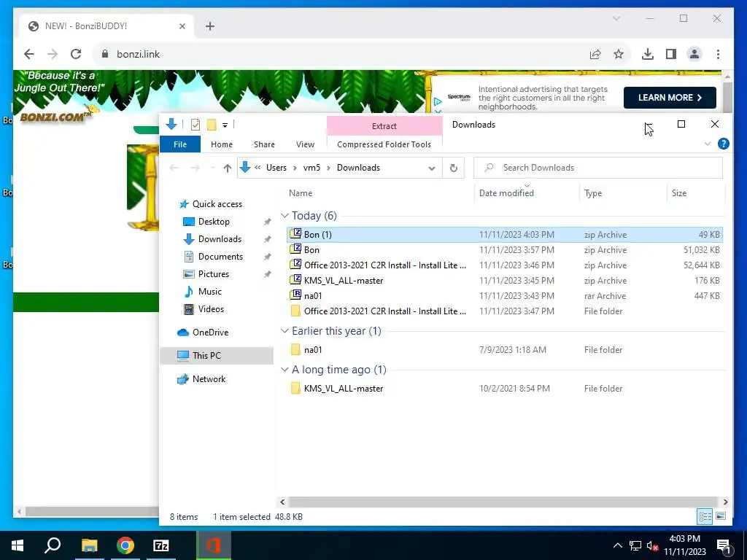The image size is (747, 560).
Task: Click the LEARN MORE ad button
Action: tap(670, 98)
